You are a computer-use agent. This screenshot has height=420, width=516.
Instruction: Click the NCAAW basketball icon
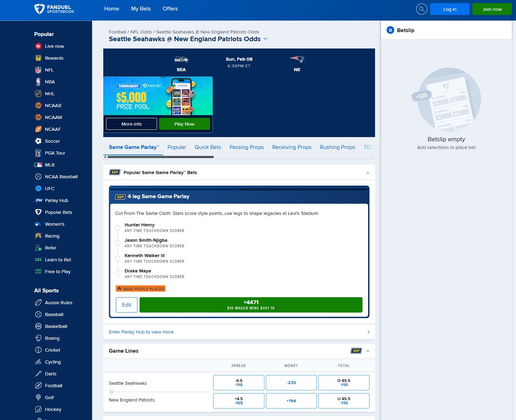[38, 117]
